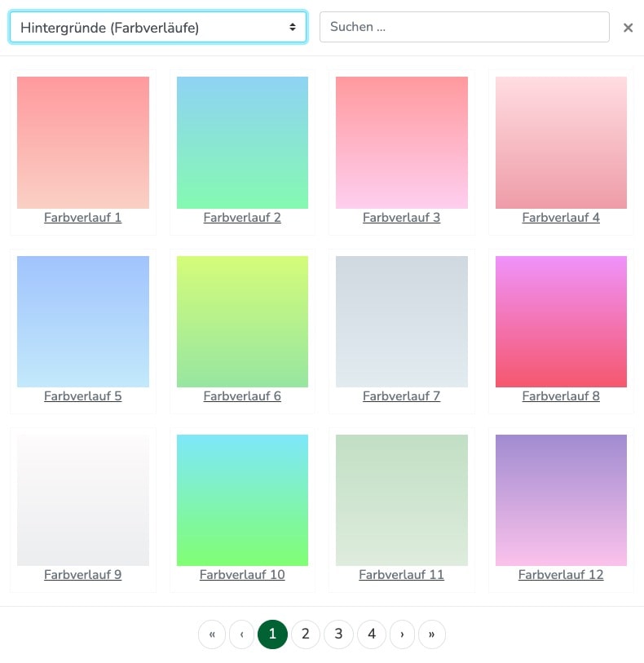
Task: Click the search input field
Action: click(x=465, y=27)
